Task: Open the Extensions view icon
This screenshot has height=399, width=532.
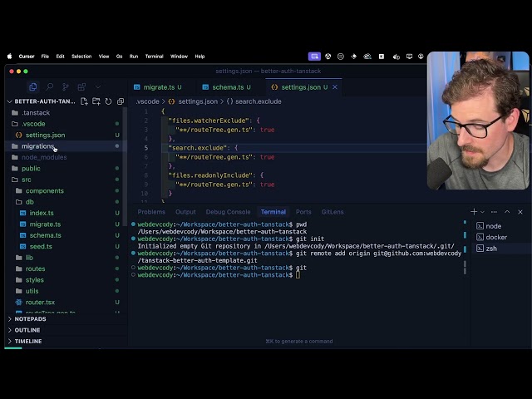Action: [81, 86]
